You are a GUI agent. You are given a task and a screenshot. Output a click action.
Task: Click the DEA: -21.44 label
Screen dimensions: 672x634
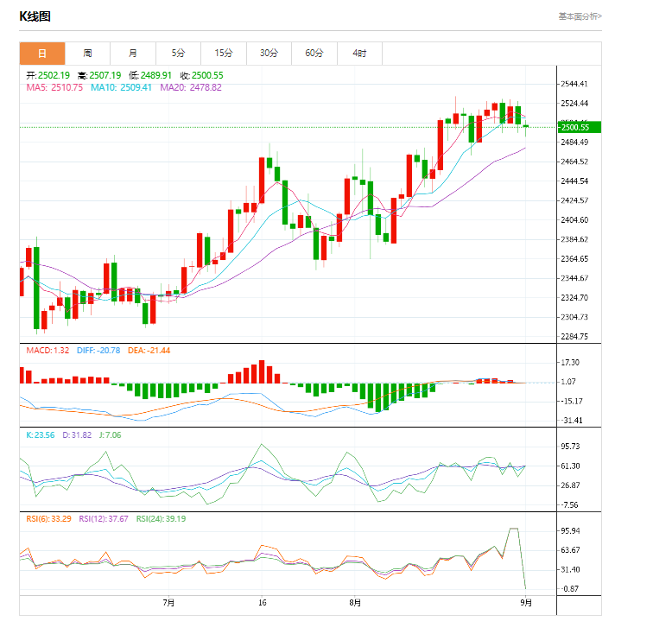point(149,350)
